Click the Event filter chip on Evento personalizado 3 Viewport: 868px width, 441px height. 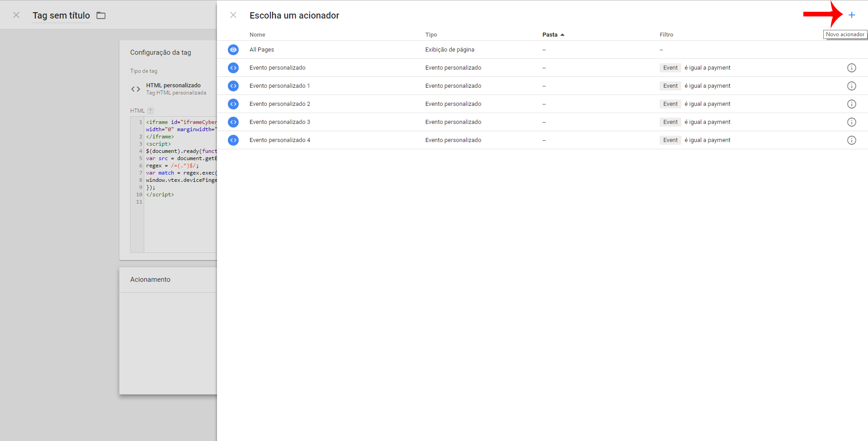670,122
